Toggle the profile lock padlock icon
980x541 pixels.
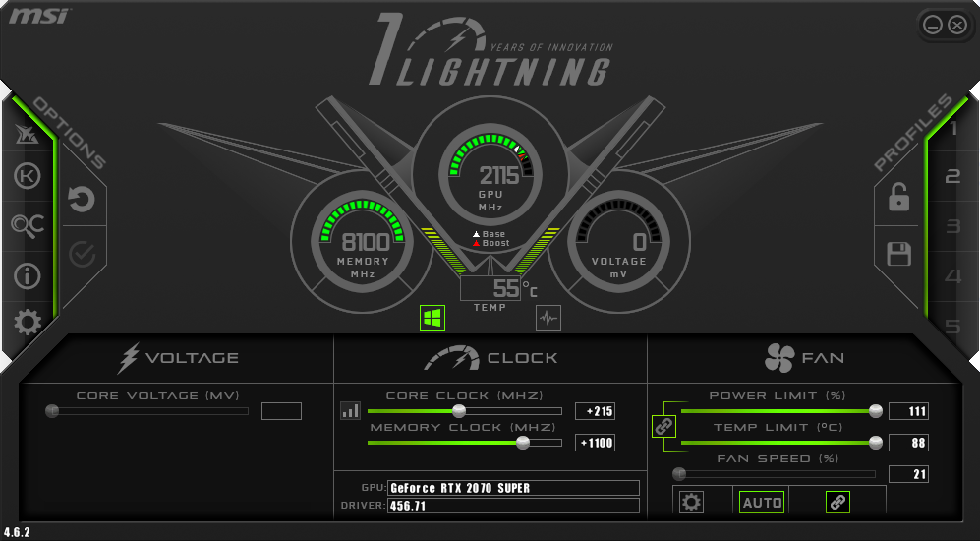(898, 197)
